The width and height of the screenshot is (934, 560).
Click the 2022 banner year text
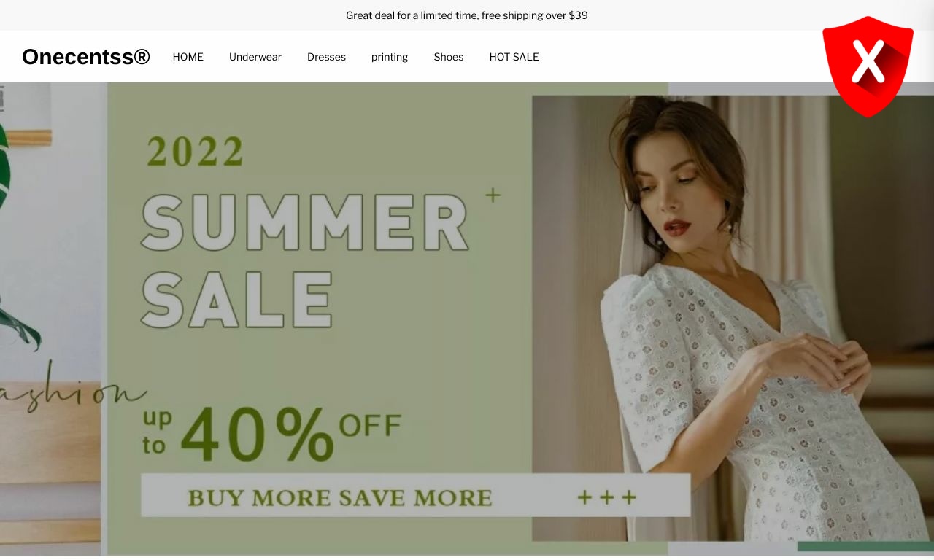tap(196, 151)
